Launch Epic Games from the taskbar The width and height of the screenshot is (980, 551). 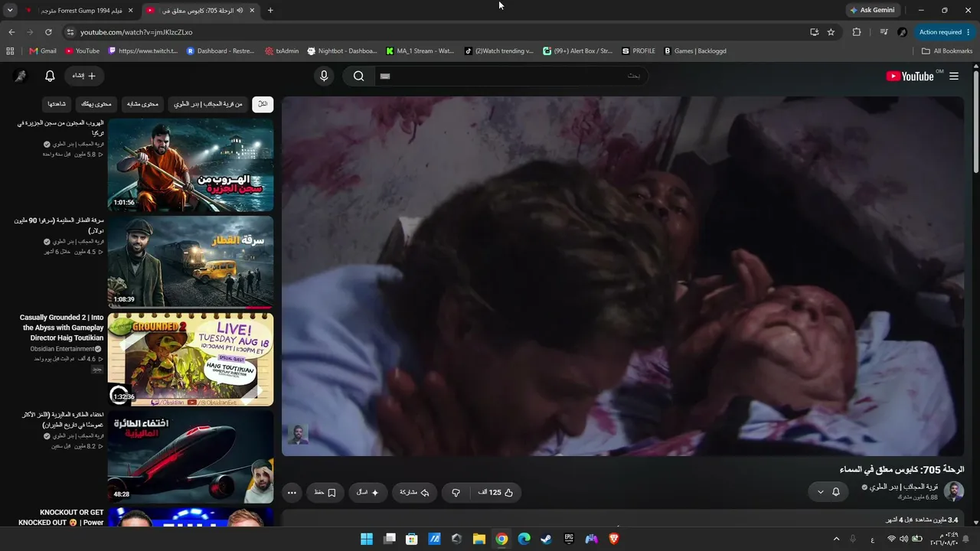[569, 539]
